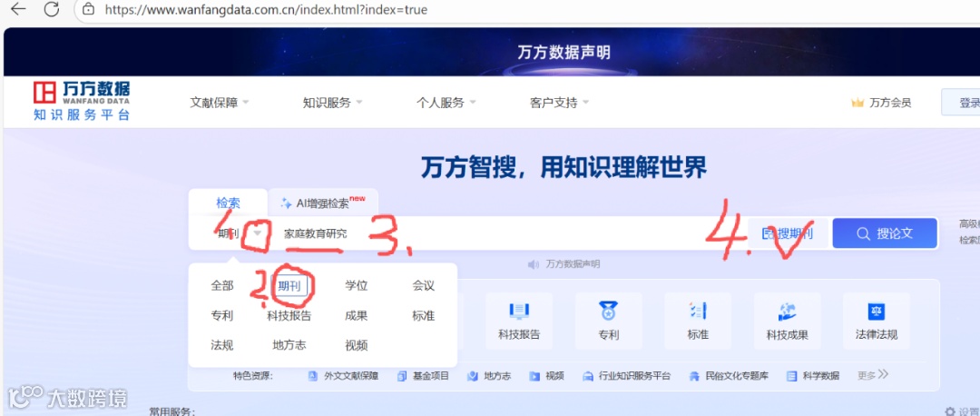
Task: Expand the 客户支持 menu
Action: tap(559, 103)
